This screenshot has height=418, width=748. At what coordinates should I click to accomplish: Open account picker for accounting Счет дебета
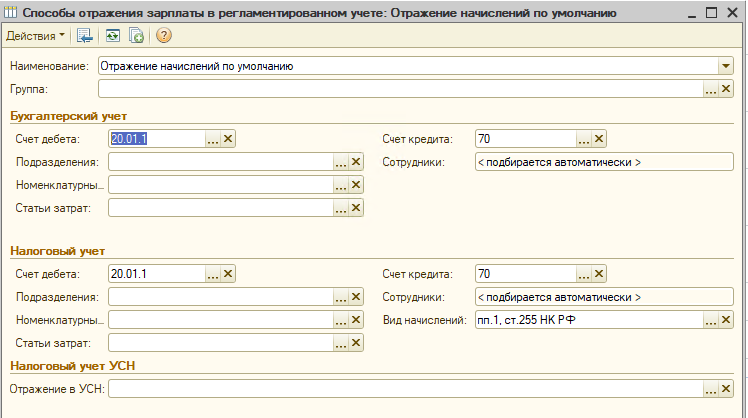(212, 139)
